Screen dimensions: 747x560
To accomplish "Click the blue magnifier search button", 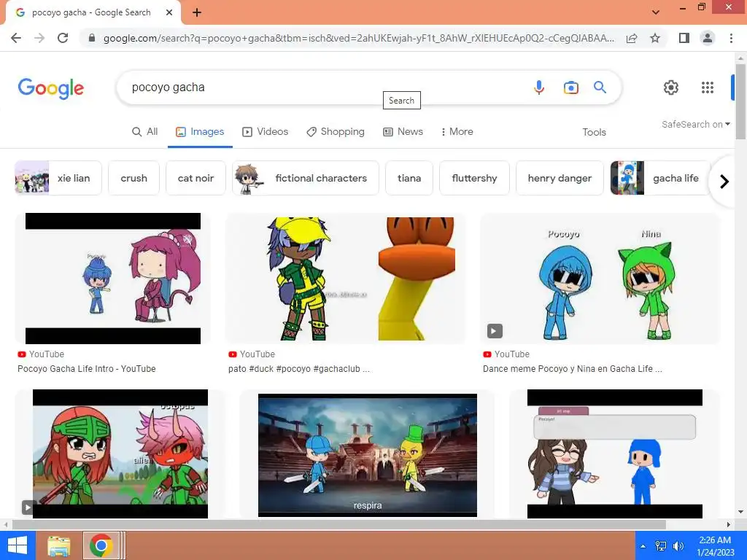I will click(600, 87).
